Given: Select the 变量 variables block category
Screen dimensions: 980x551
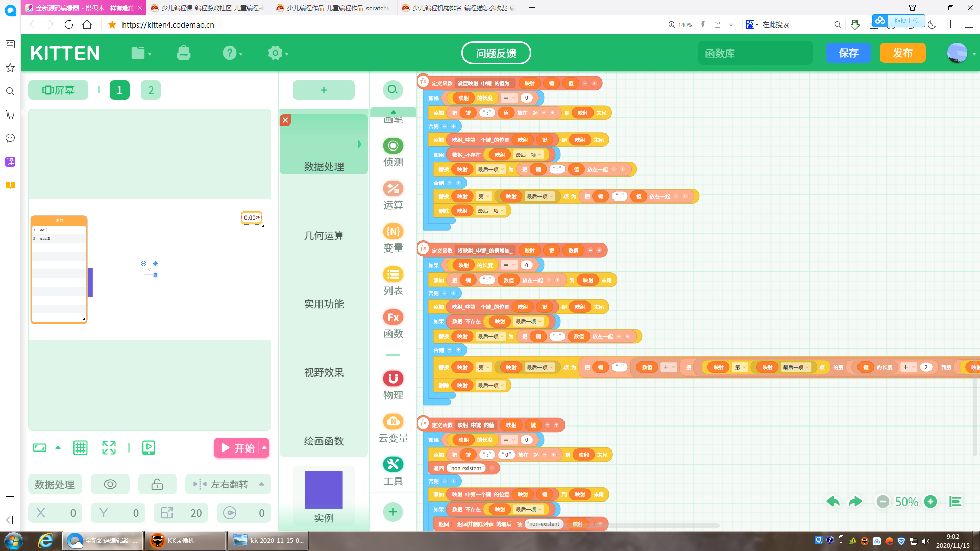Looking at the screenshot, I should 393,238.
